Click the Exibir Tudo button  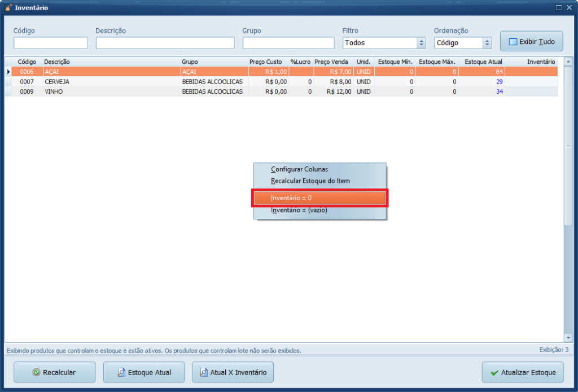point(531,42)
